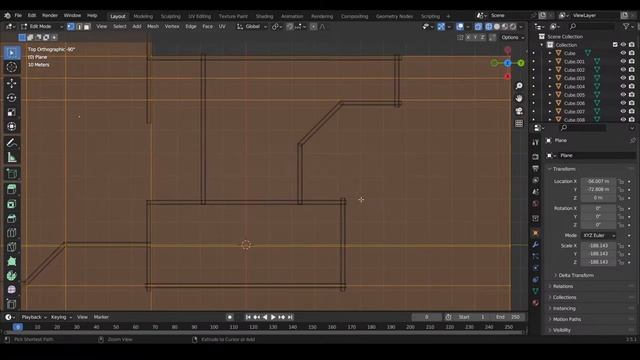Open the Keying menu

61,317
